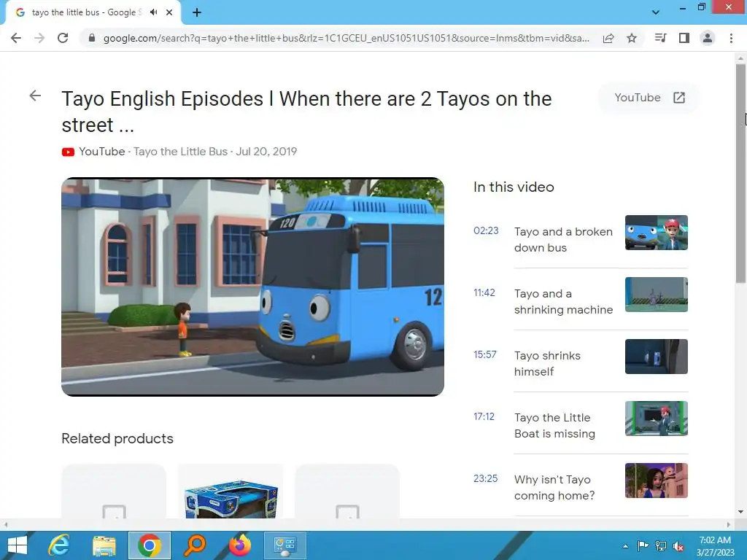Image resolution: width=747 pixels, height=560 pixels.
Task: Click the horizontal scrollbar right arrow
Action: (x=729, y=524)
